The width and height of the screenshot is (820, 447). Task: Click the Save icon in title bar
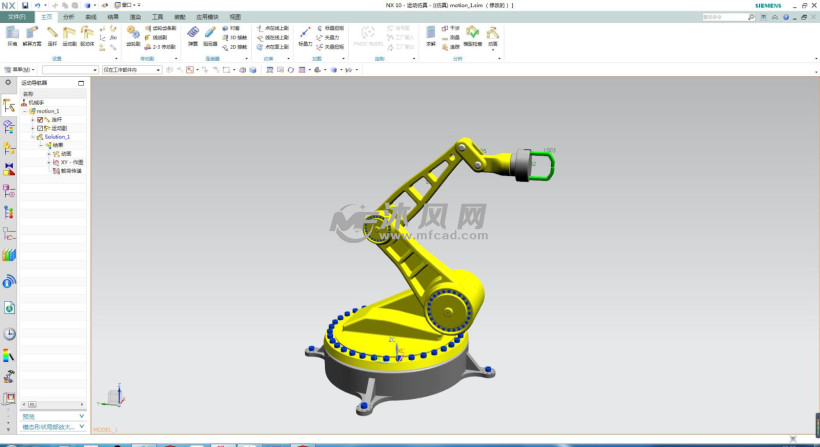[25, 5]
